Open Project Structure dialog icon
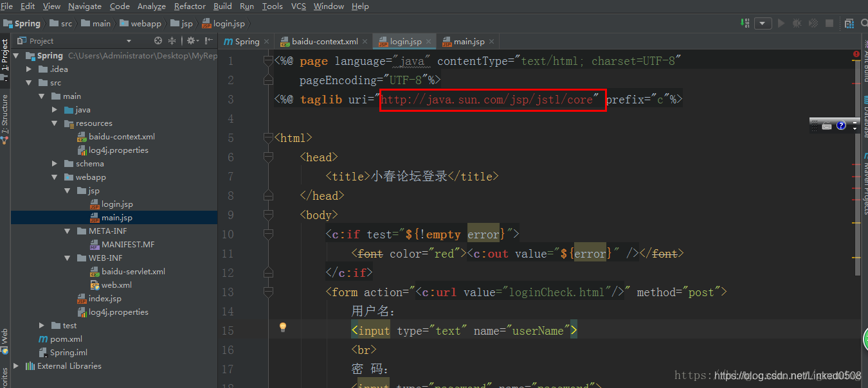This screenshot has height=388, width=868. point(849,23)
